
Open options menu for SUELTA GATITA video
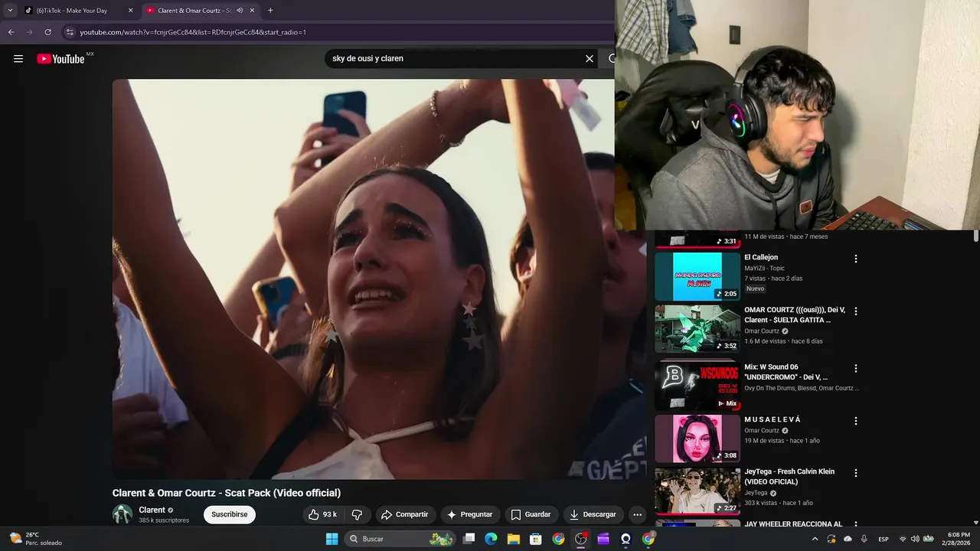coord(856,311)
